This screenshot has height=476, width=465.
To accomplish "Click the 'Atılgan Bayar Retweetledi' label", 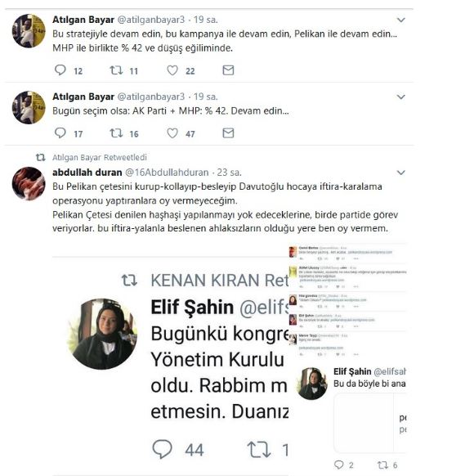I will coord(100,157).
